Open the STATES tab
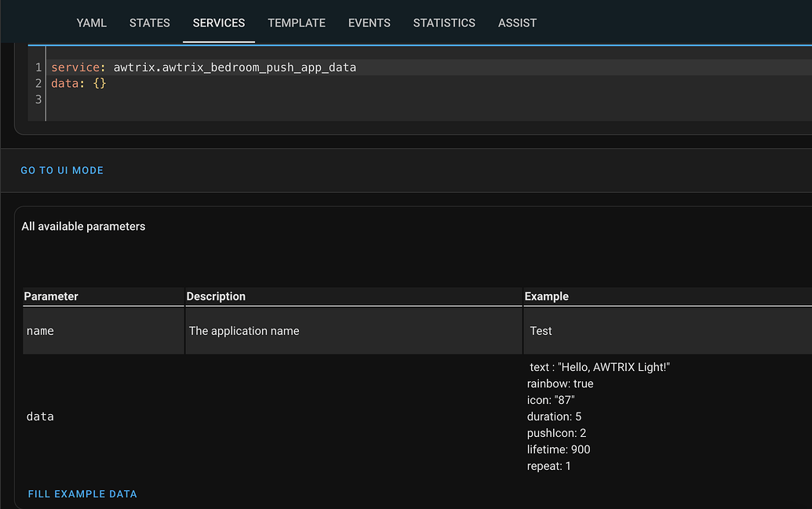The height and width of the screenshot is (509, 812). pos(149,23)
